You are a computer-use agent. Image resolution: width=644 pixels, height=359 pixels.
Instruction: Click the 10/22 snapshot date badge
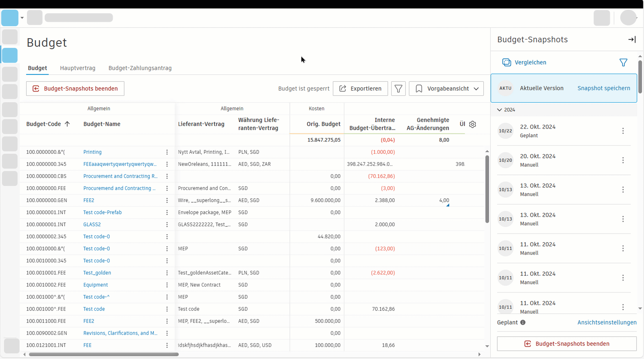point(505,131)
